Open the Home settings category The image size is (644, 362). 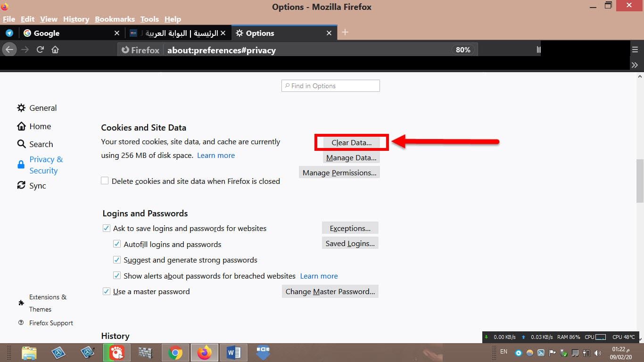click(34, 126)
